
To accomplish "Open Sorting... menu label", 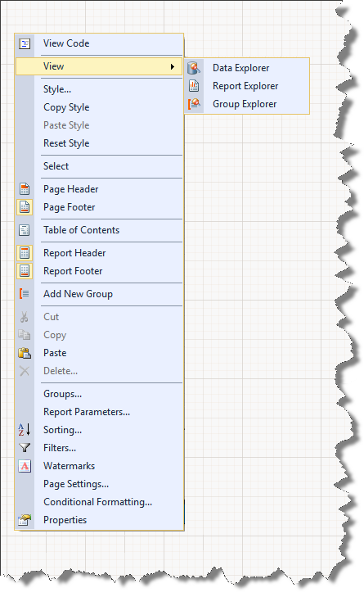I will point(62,430).
